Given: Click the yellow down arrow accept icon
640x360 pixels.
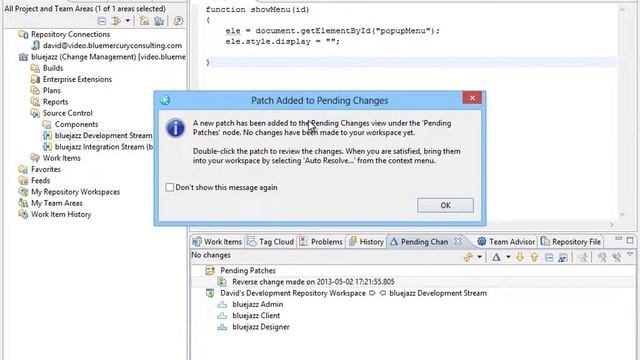Looking at the screenshot, I should tap(520, 257).
